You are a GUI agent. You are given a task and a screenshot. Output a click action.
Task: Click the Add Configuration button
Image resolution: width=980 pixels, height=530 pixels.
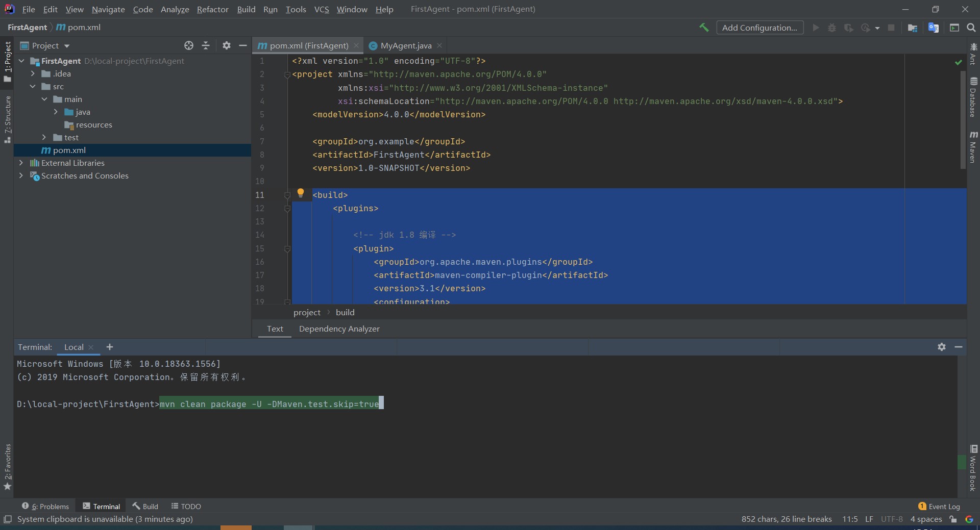click(x=759, y=28)
